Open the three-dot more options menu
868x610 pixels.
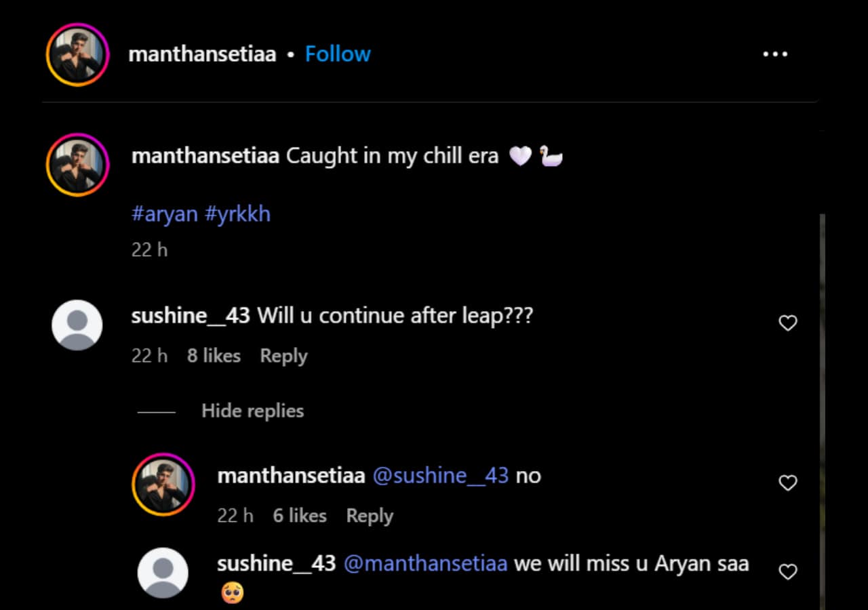pyautogui.click(x=775, y=54)
